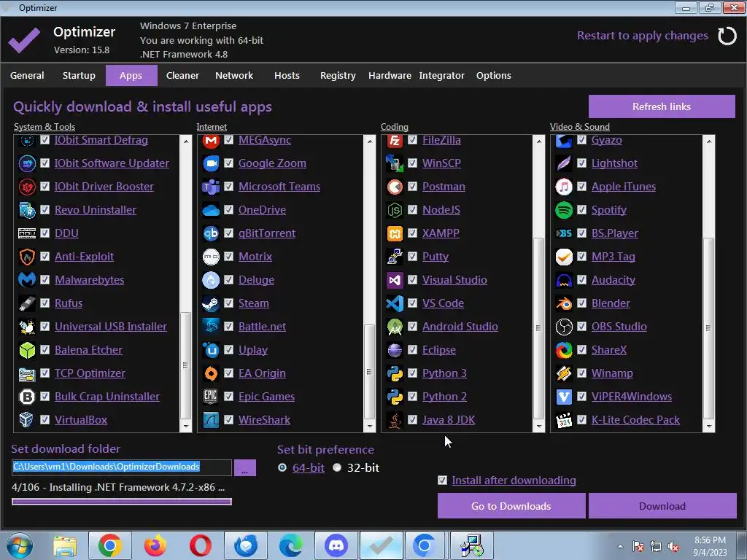This screenshot has width=747, height=560.
Task: Click Video & Sound scrollbar thumb
Action: point(708,329)
